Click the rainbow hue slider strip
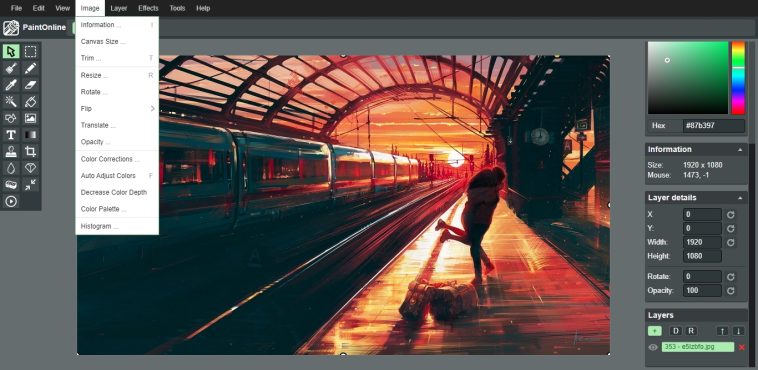This screenshot has height=370, width=758. [738, 78]
